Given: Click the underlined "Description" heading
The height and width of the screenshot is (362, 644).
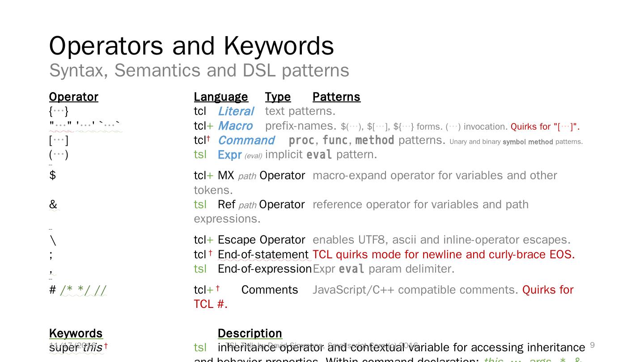Looking at the screenshot, I should 250,333.
